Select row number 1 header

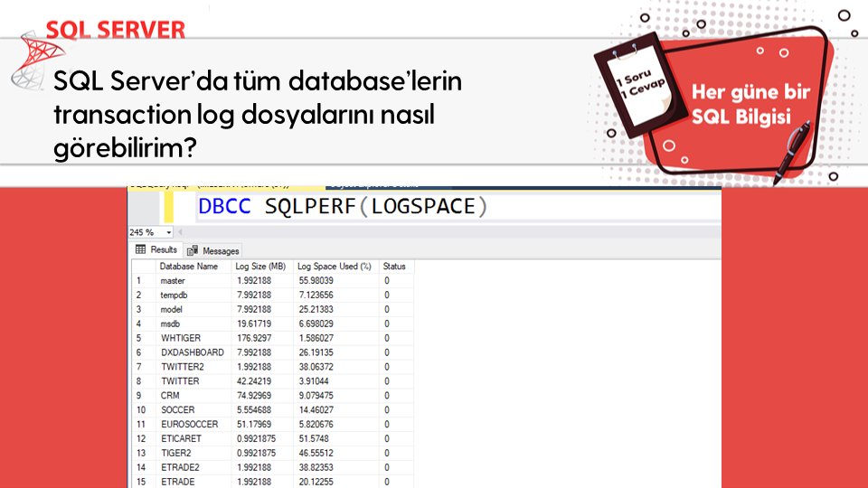(x=144, y=280)
